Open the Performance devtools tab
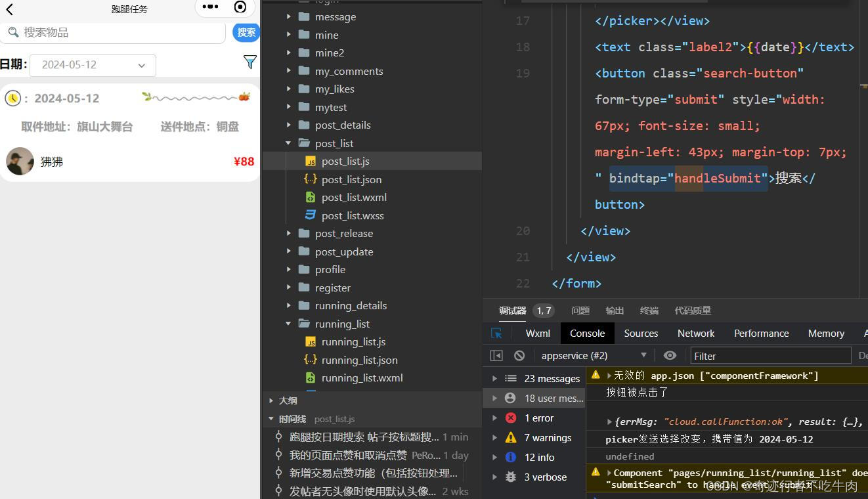Screen dimensions: 868x499 [x=761, y=334]
